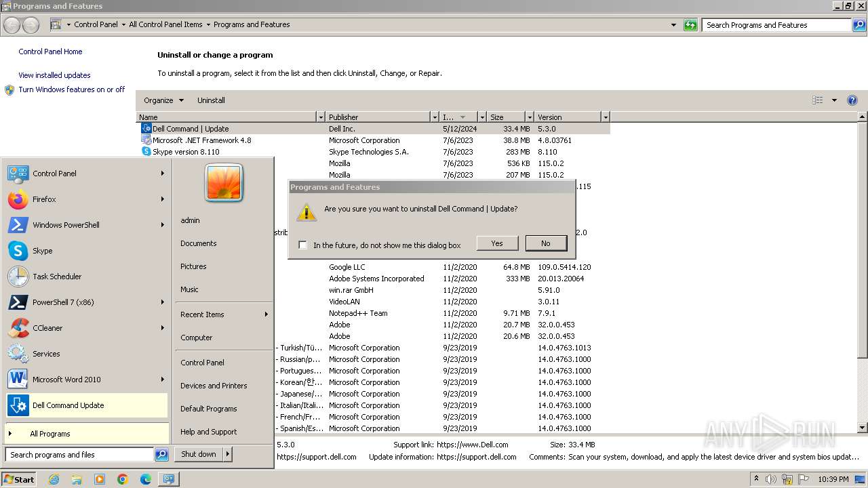This screenshot has width=868, height=488.
Task: Click the search magnifier in Programs and Features
Action: [859, 25]
